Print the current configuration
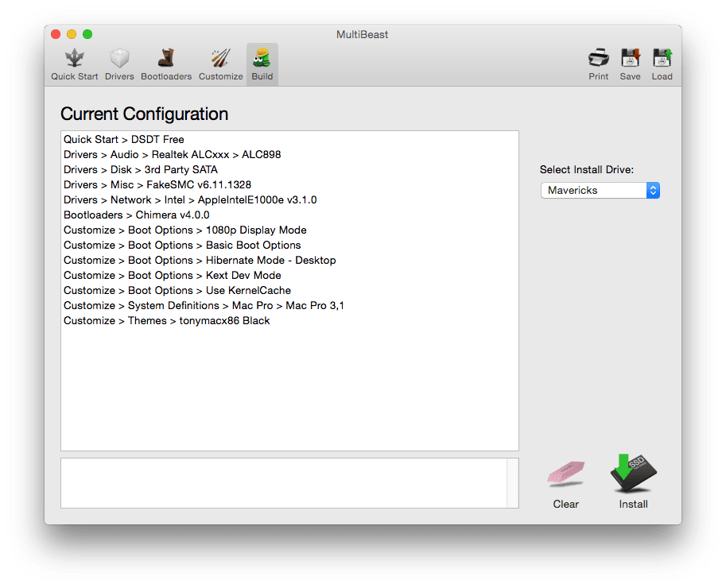The width and height of the screenshot is (726, 588). 598,64
